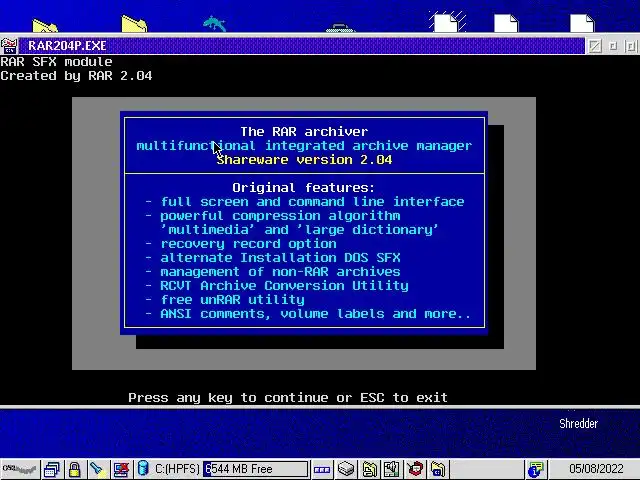
Task: Click 'full screen and command line interface' line
Action: [312, 202]
